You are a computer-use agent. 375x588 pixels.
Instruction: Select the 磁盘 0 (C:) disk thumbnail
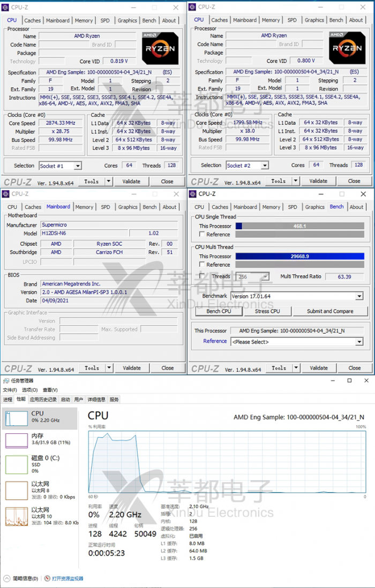click(16, 464)
